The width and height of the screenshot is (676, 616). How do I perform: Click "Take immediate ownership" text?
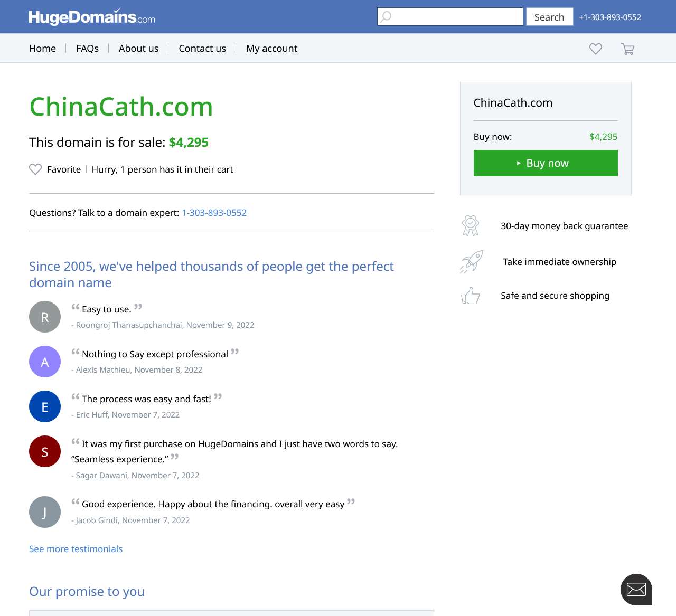[x=559, y=262]
